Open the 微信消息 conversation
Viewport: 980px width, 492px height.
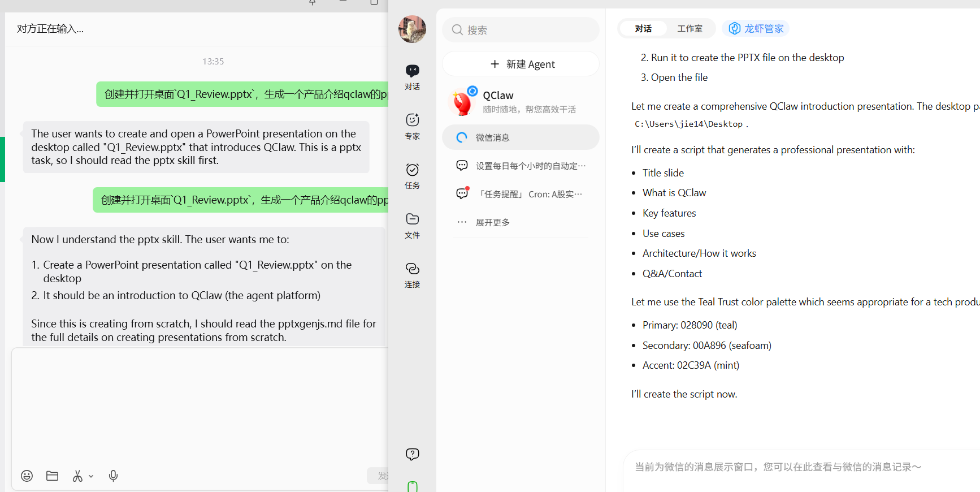click(521, 137)
